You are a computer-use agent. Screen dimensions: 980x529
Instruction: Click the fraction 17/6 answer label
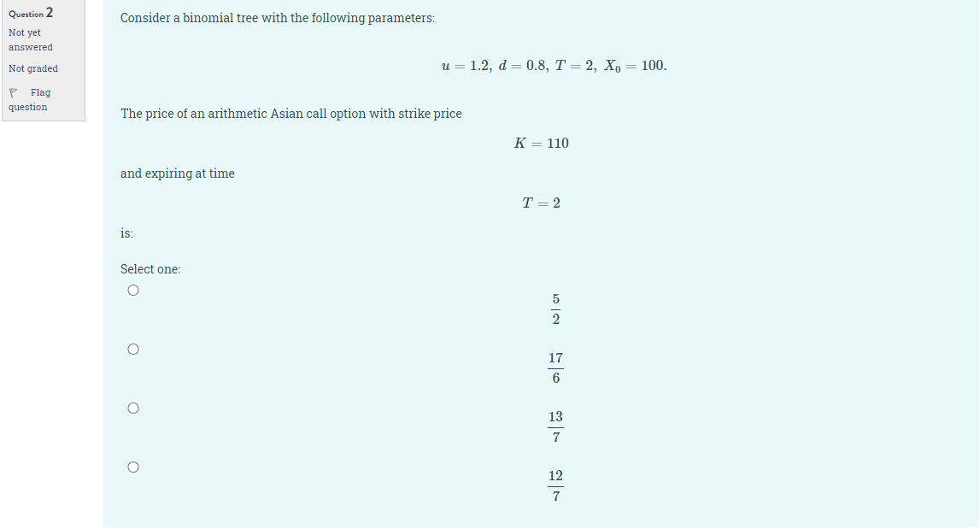pyautogui.click(x=555, y=367)
